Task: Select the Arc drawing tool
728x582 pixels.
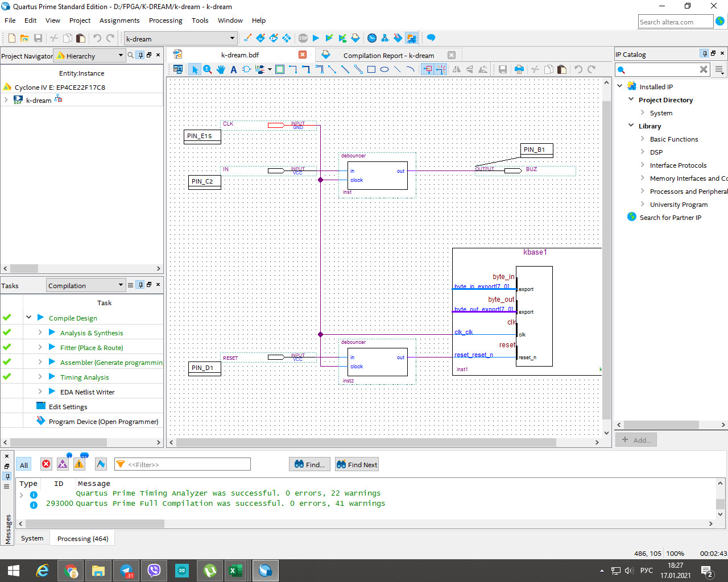Action: point(410,69)
